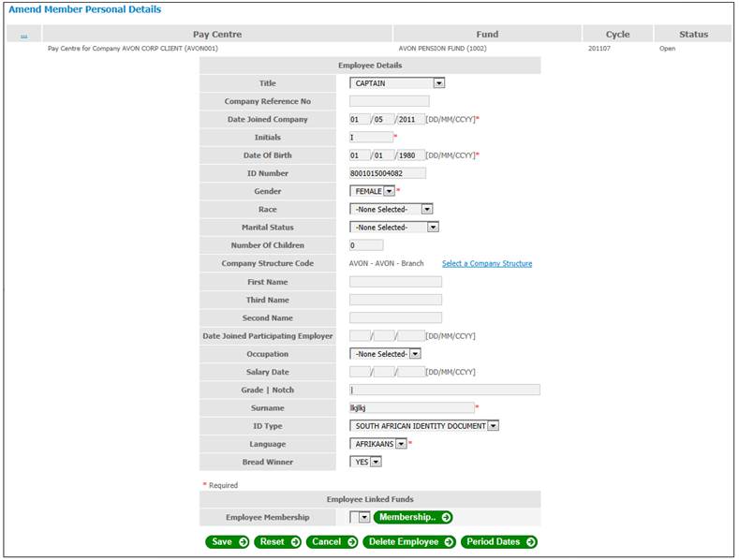This screenshot has height=560, width=739.
Task: Click the Cancel button
Action: click(332, 541)
